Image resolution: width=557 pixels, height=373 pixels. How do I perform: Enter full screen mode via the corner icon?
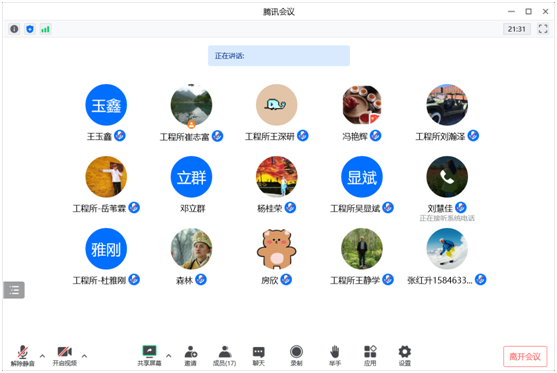[x=543, y=29]
